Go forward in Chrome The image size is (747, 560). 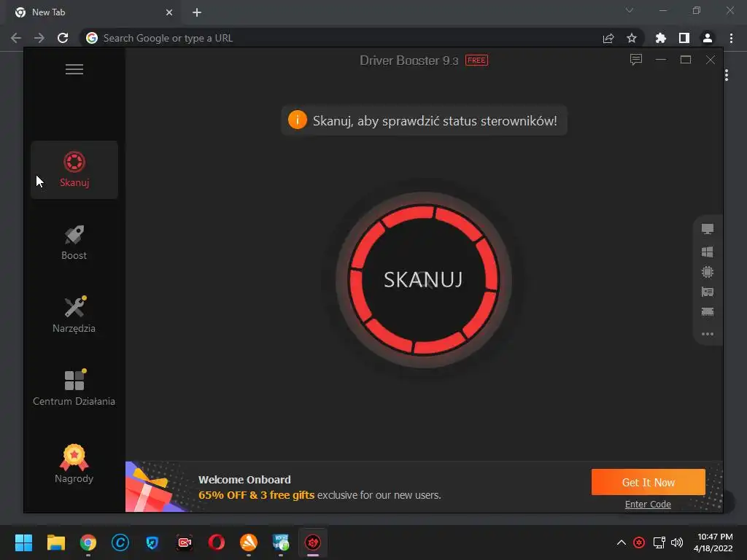39,38
